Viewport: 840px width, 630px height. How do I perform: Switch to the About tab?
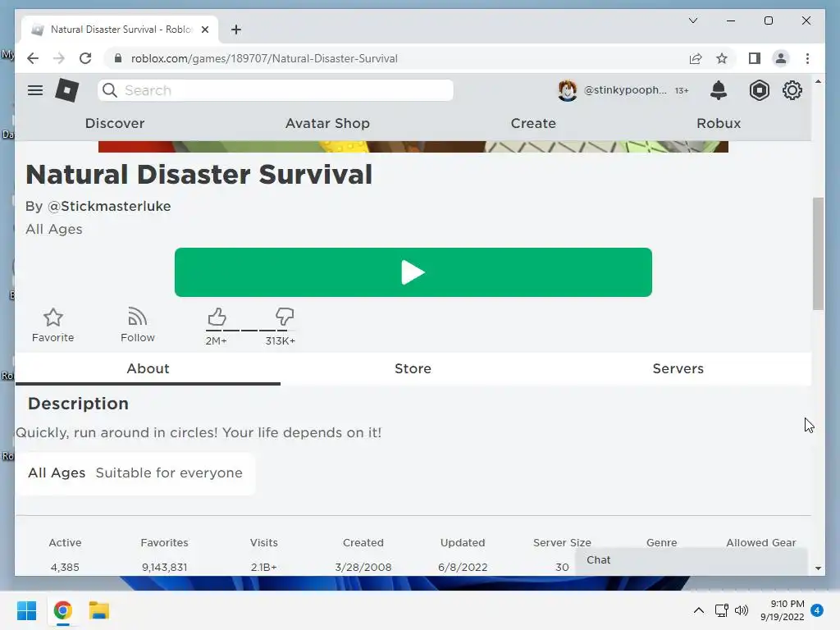[148, 368]
